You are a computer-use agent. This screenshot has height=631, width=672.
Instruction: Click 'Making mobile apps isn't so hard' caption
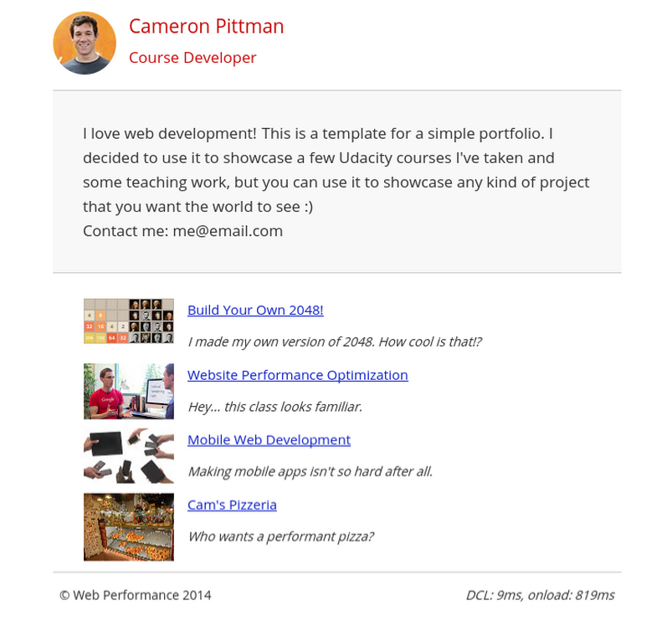pyautogui.click(x=310, y=471)
